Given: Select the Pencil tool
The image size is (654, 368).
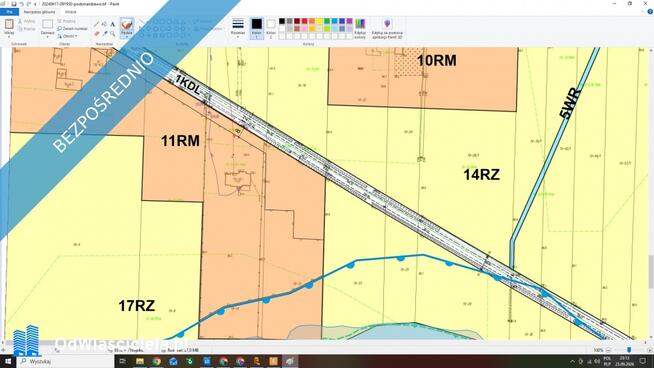Looking at the screenshot, I should 97,24.
